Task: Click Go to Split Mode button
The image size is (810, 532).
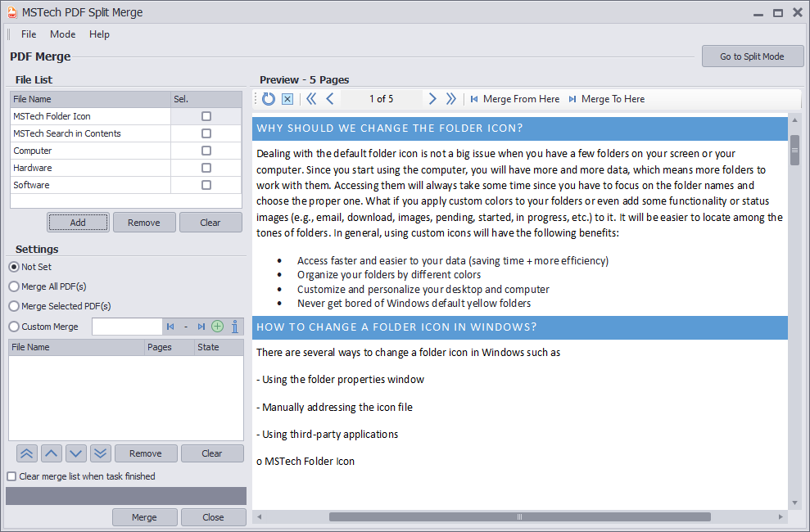Action: coord(752,56)
